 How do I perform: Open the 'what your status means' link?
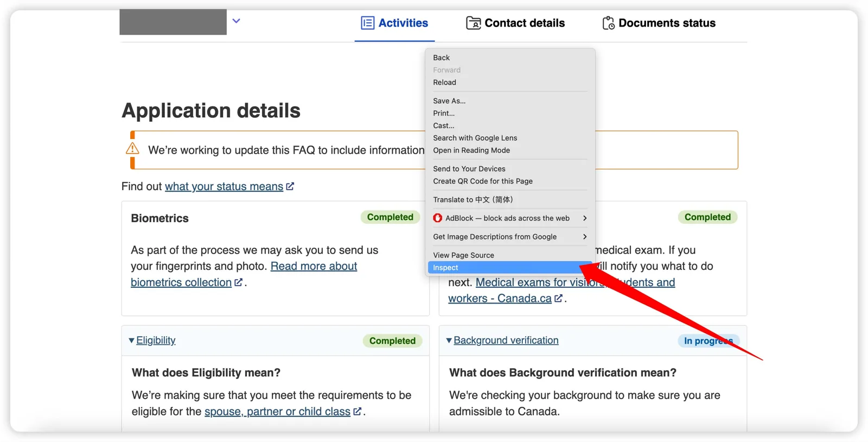click(x=224, y=186)
